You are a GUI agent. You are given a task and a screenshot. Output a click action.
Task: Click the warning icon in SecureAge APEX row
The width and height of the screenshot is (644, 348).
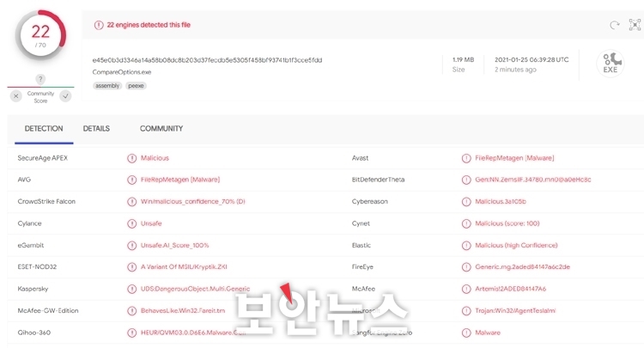(x=131, y=158)
